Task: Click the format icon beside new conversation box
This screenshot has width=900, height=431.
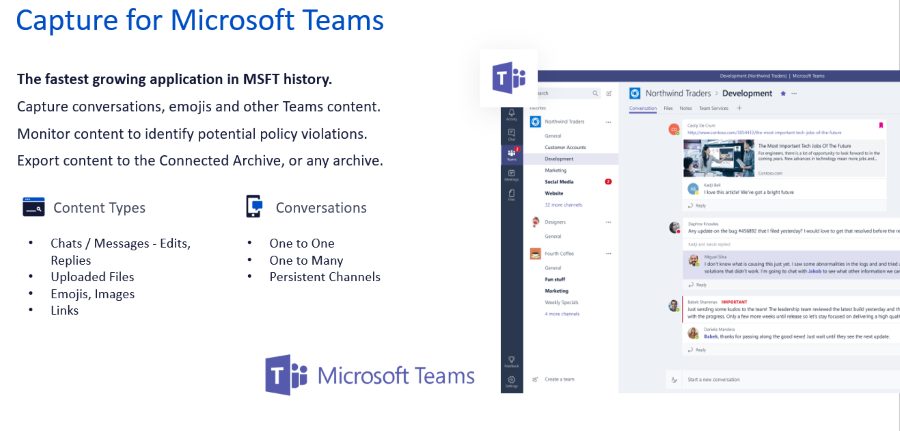Action: coord(674,379)
